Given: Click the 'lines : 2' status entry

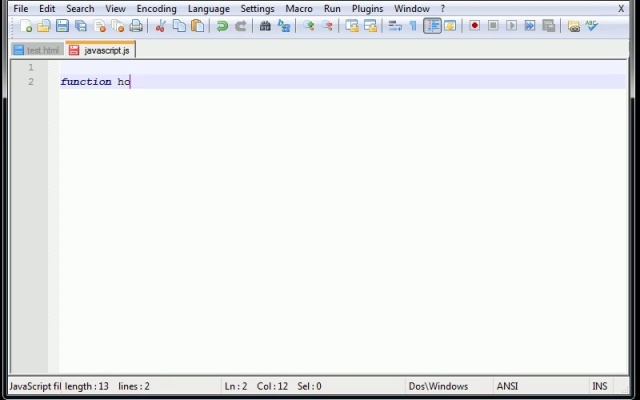Looking at the screenshot, I should click(x=134, y=386).
